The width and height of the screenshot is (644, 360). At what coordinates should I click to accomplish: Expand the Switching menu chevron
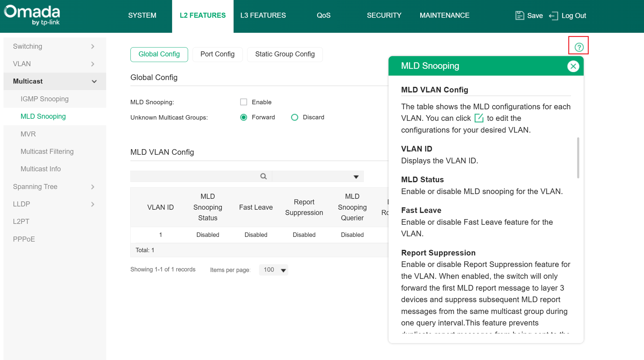(93, 46)
